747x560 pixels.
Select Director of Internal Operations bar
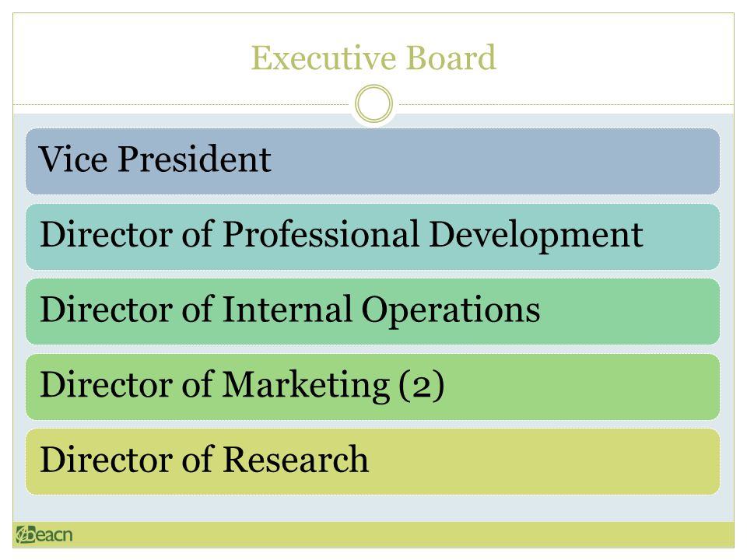click(373, 311)
